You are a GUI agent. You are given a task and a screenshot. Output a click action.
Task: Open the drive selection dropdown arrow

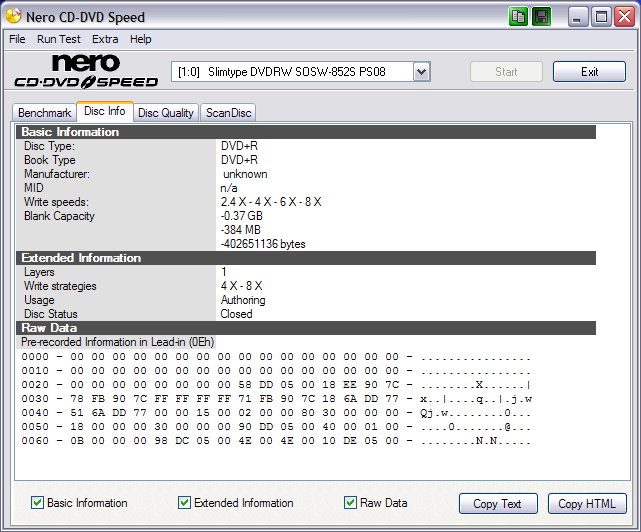421,72
